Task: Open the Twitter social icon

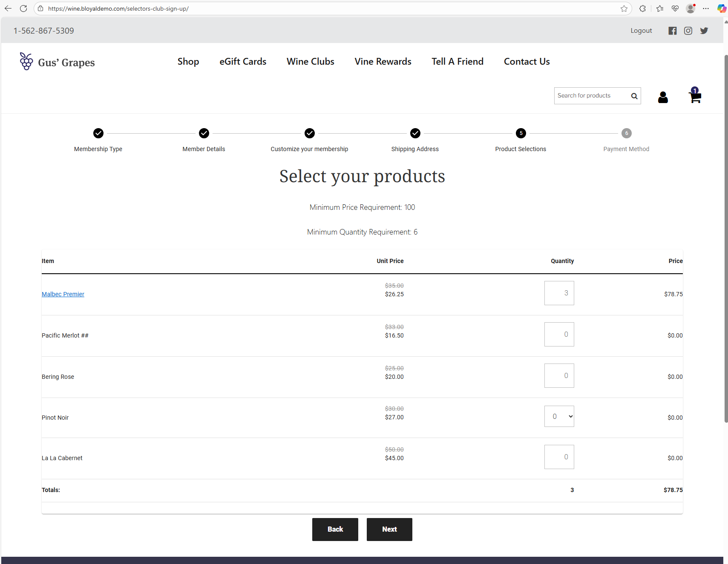Action: 704,31
